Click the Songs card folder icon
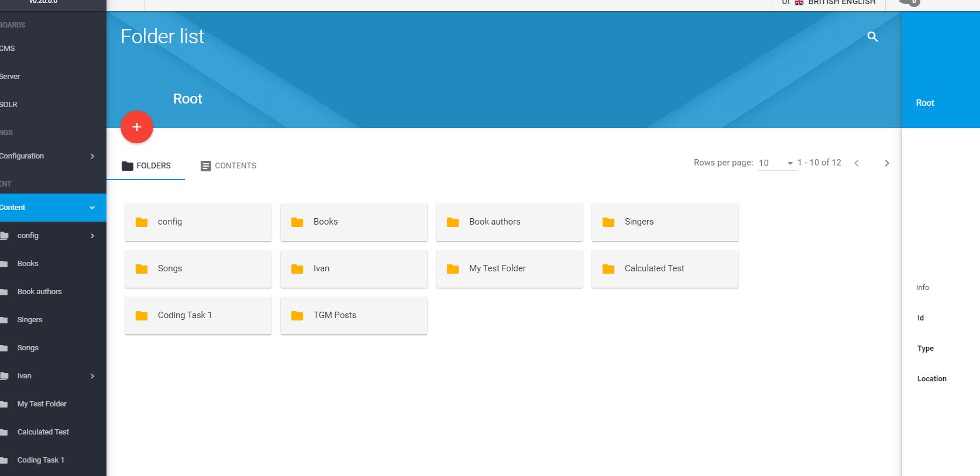Viewport: 980px width, 476px height. 142,269
